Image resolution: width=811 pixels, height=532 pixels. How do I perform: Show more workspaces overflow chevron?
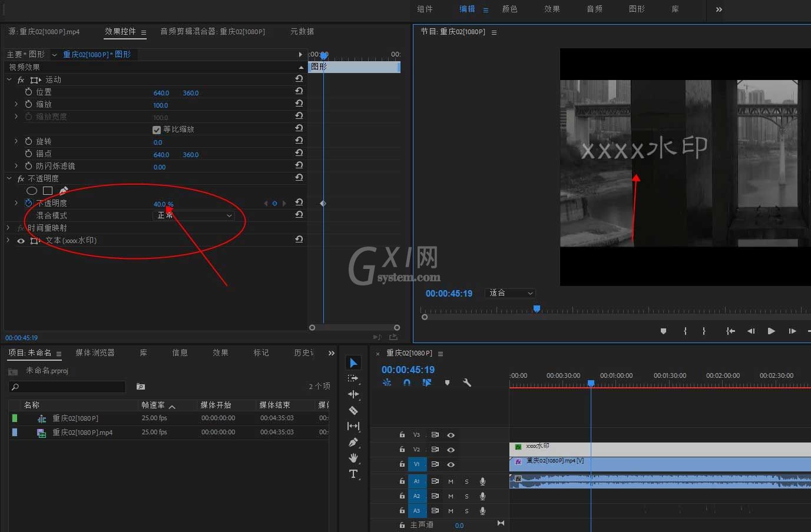tap(719, 9)
